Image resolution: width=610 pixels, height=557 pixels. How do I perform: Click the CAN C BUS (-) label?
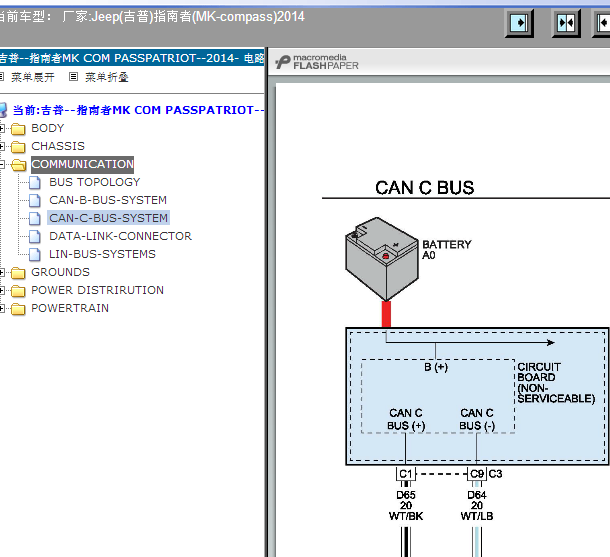click(x=477, y=419)
